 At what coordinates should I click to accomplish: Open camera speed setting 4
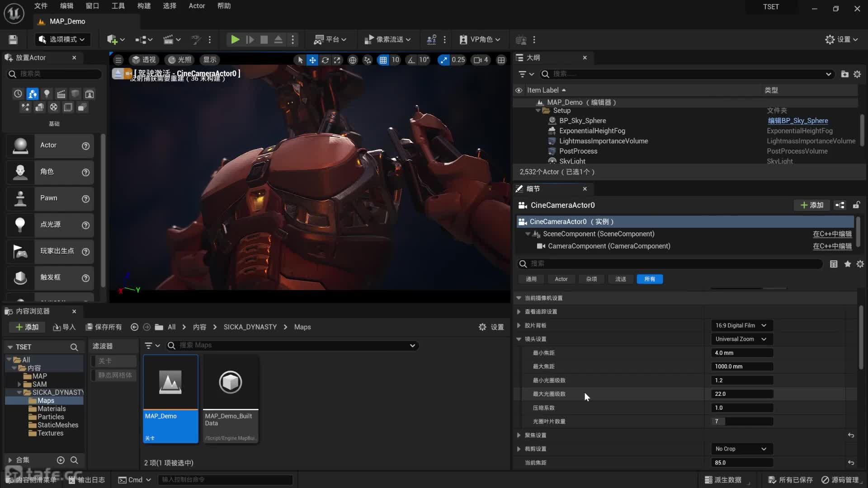481,60
